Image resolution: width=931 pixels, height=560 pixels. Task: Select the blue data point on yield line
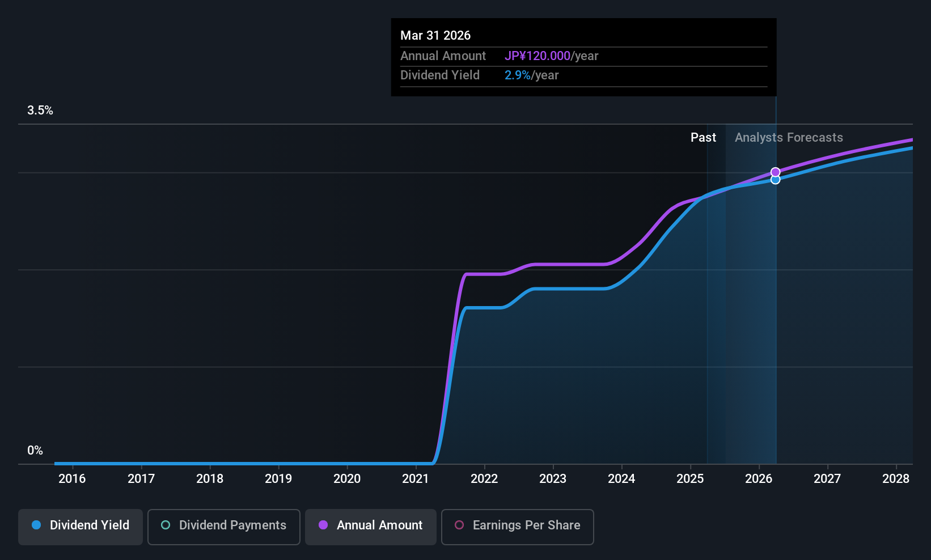coord(776,180)
